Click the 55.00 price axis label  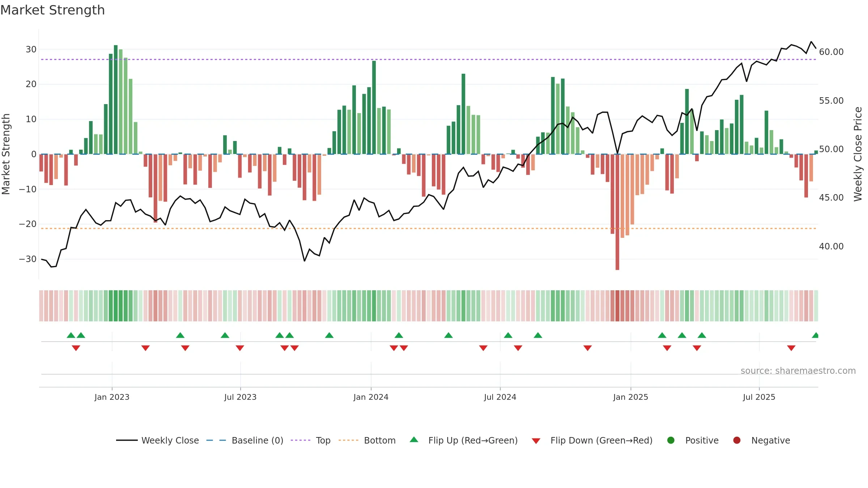pyautogui.click(x=831, y=100)
